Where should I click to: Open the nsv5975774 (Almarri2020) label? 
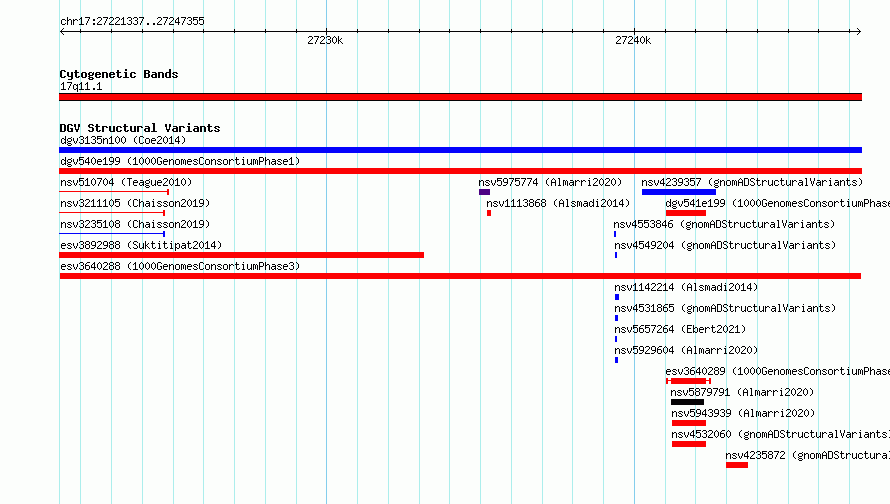[550, 182]
